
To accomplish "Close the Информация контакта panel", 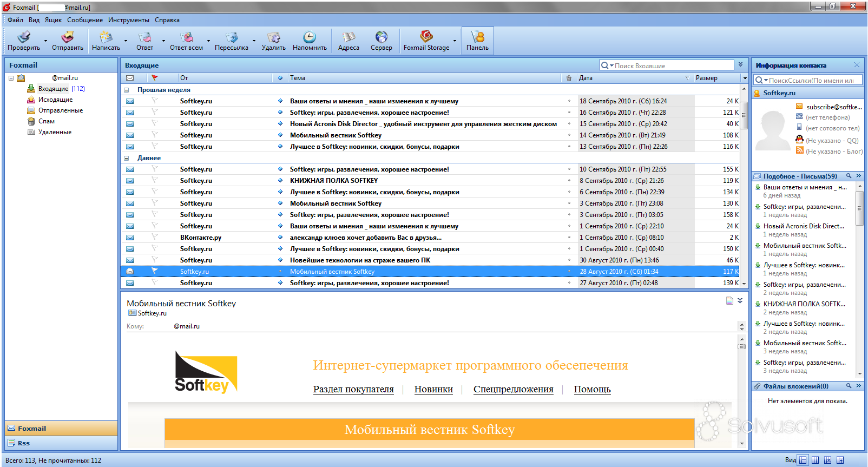I will [857, 65].
